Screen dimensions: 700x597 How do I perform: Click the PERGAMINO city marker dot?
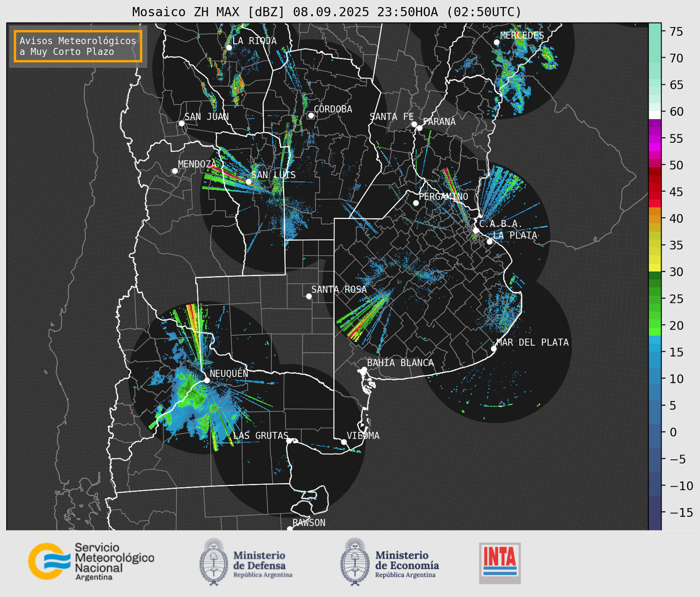[x=416, y=203]
